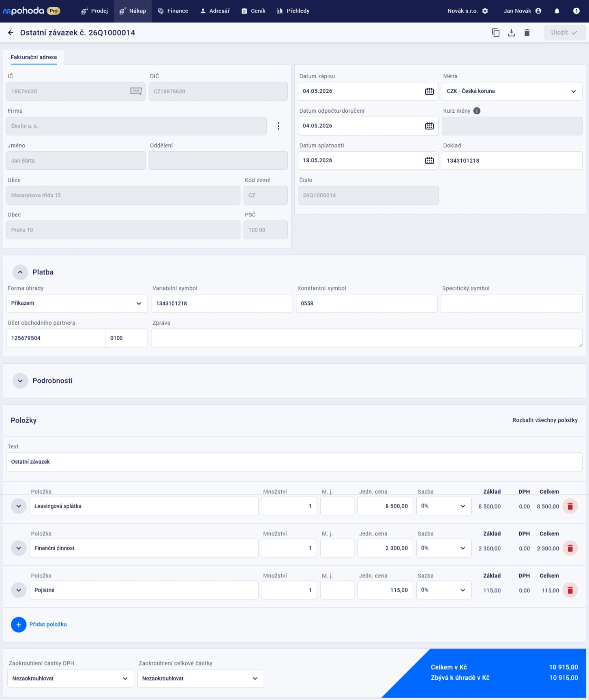
Task: Click Jan Novák user name
Action: coord(517,11)
